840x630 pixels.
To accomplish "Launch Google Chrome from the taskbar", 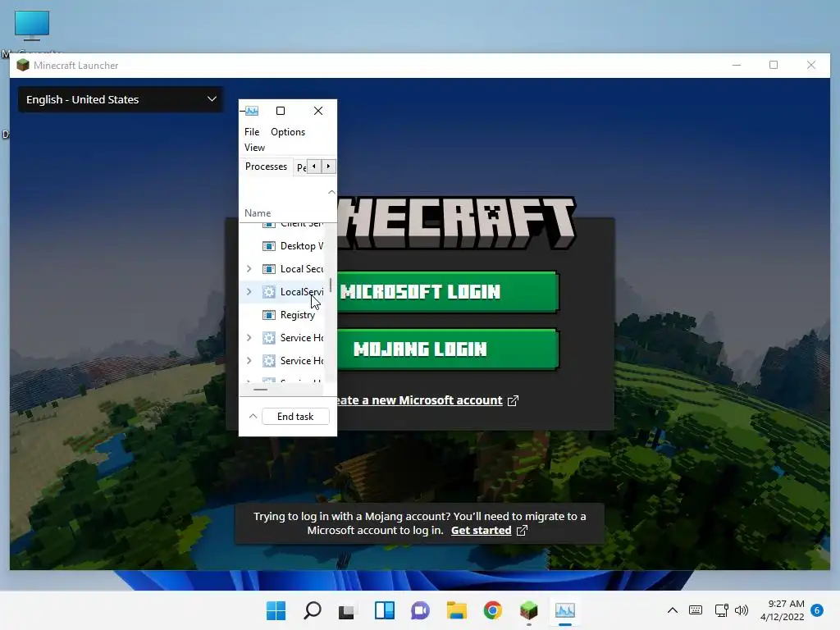I will coord(492,610).
